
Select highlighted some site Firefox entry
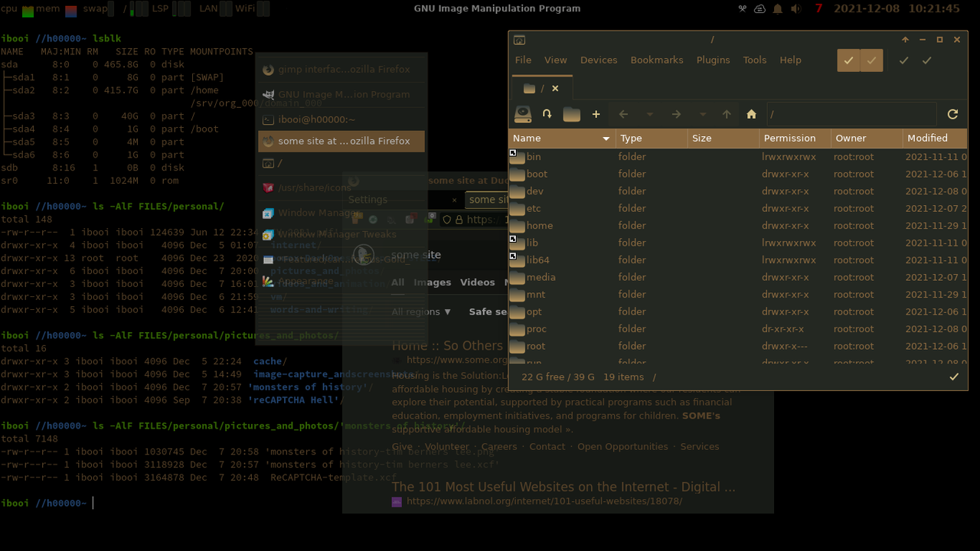[x=341, y=141]
